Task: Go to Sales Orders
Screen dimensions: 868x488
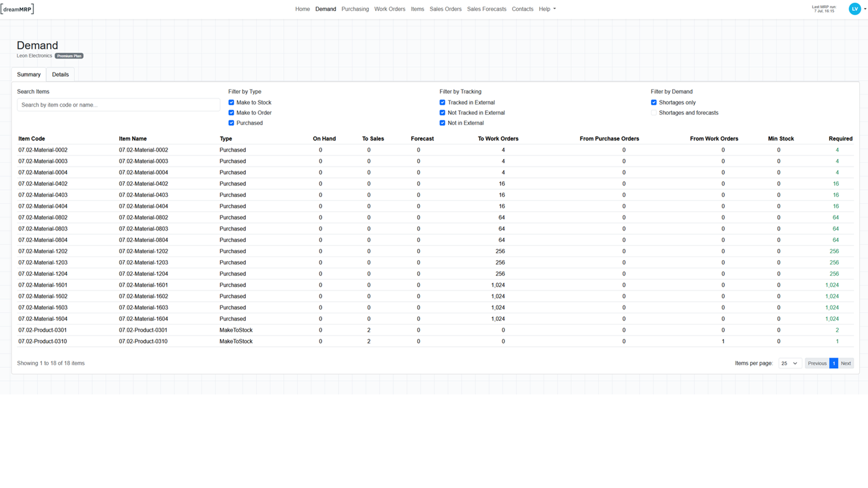Action: click(x=445, y=9)
